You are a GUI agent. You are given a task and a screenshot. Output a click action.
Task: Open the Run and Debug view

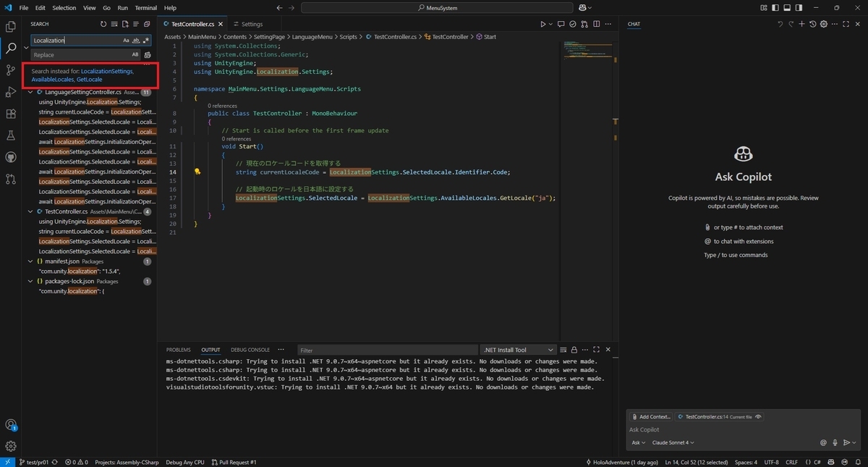[11, 92]
